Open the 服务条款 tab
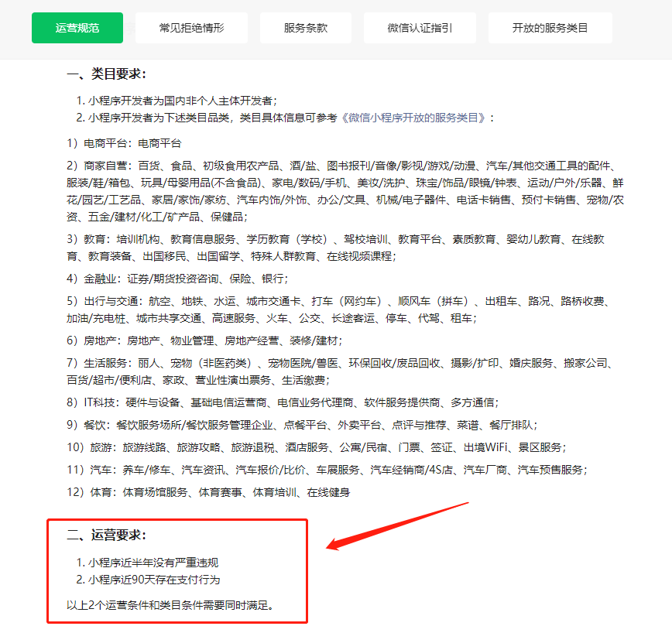The height and width of the screenshot is (633, 672). tap(306, 28)
